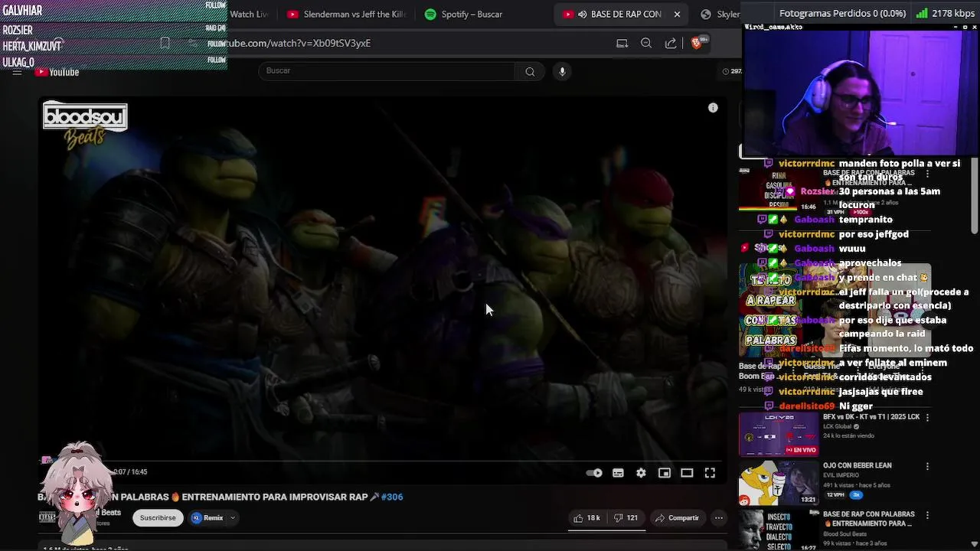Toggle subtitles on the video player
Screen dimensions: 980x551
point(618,473)
